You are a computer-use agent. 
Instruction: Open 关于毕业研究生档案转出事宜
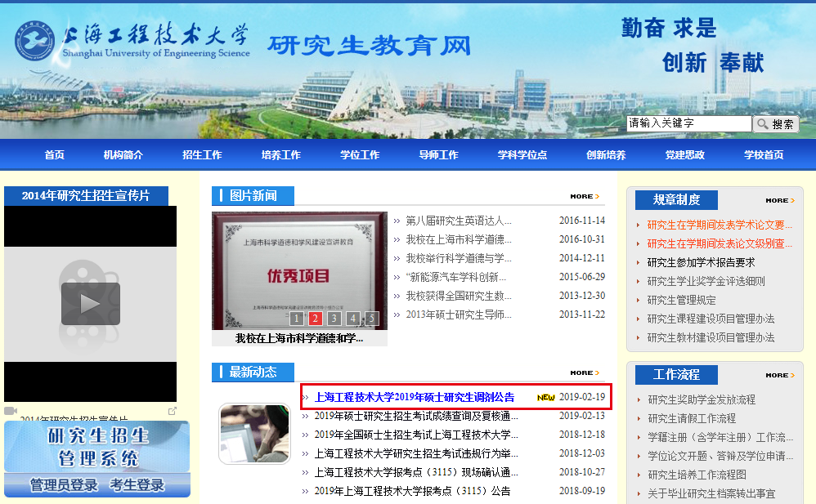pos(711,493)
